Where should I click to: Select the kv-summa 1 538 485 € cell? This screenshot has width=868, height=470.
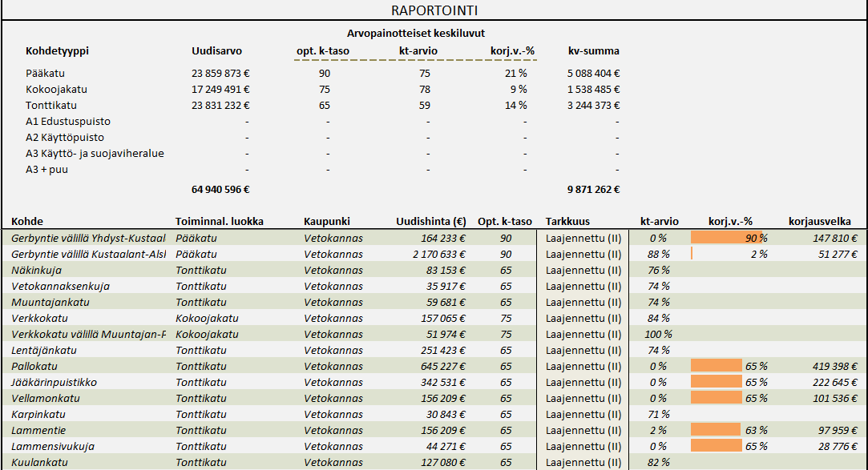tap(593, 89)
